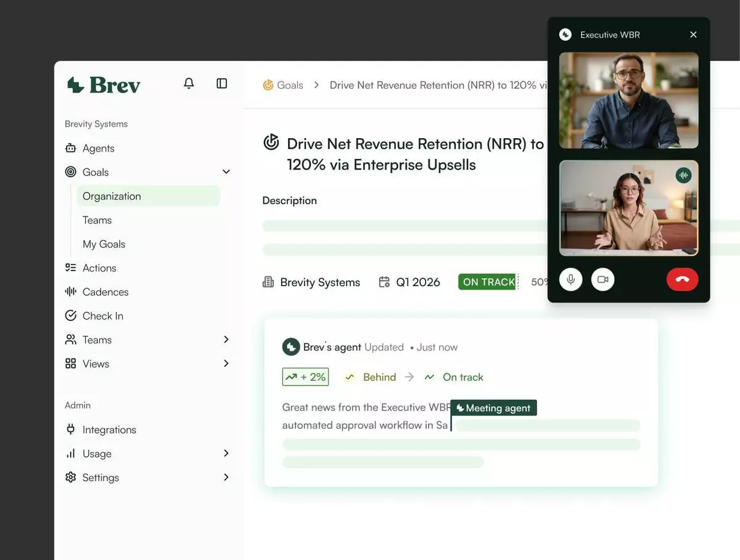The height and width of the screenshot is (560, 740).
Task: Toggle the sidebar panel layout icon
Action: [x=222, y=83]
